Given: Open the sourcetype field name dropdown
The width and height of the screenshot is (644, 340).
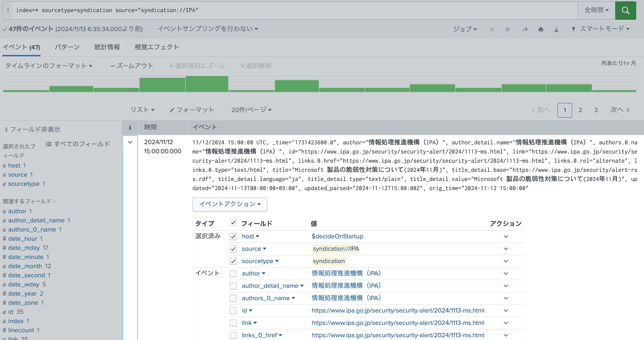Looking at the screenshot, I should click(x=260, y=261).
